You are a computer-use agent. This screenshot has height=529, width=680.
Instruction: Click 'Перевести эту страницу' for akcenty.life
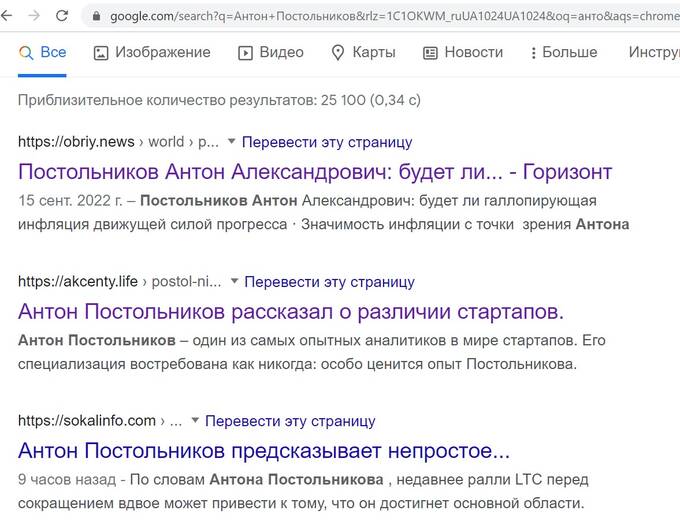pyautogui.click(x=329, y=282)
